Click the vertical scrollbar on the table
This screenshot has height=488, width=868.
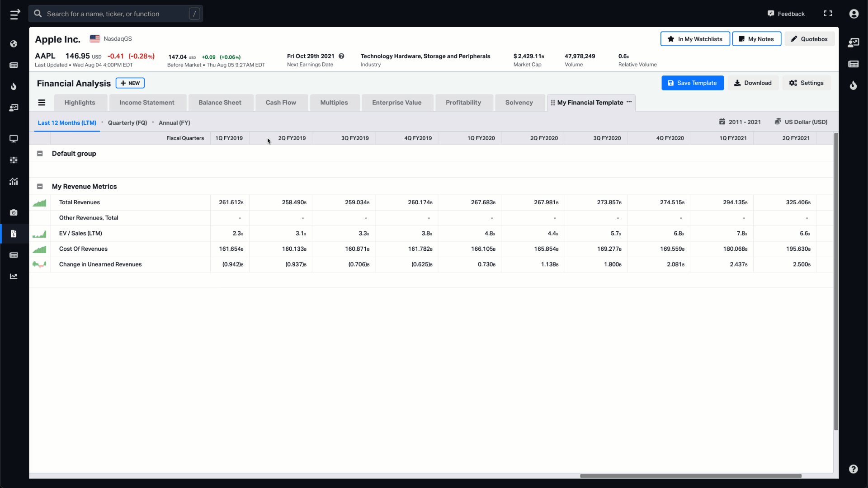(x=836, y=282)
